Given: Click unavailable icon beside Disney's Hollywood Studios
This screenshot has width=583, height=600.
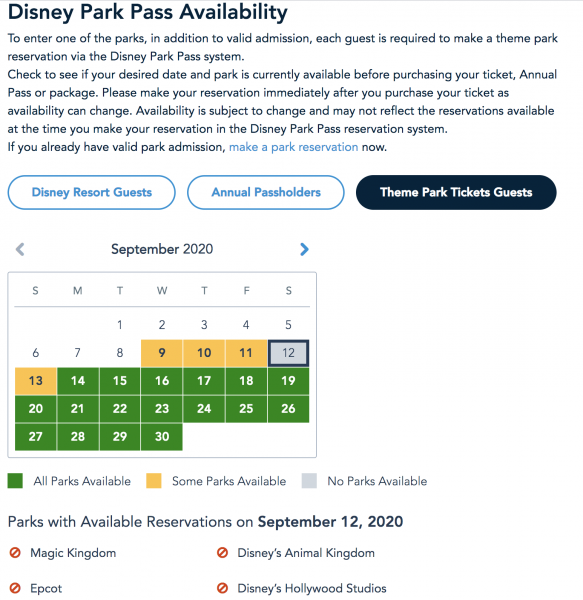Looking at the screenshot, I should click(222, 588).
